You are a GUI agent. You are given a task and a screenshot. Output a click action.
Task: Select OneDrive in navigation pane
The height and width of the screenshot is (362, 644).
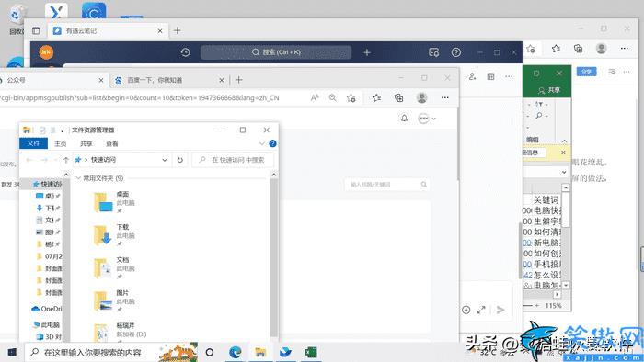point(46,309)
